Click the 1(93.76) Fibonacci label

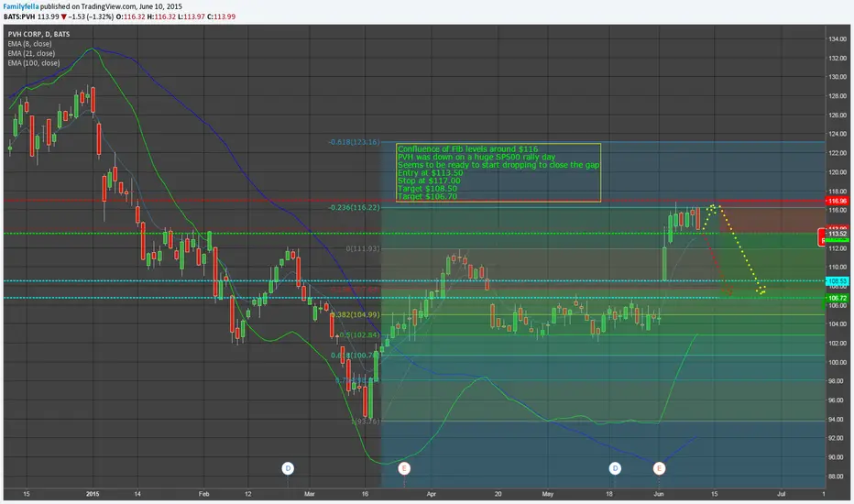point(366,422)
